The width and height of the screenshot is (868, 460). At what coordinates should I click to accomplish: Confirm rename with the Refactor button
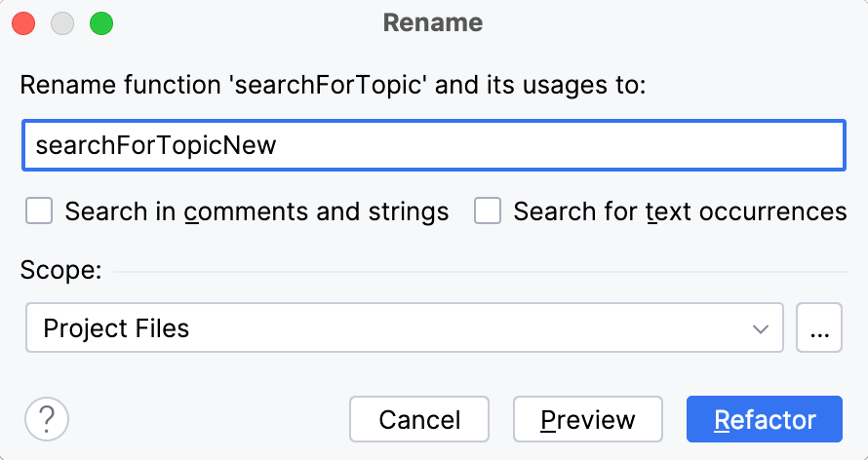(765, 420)
